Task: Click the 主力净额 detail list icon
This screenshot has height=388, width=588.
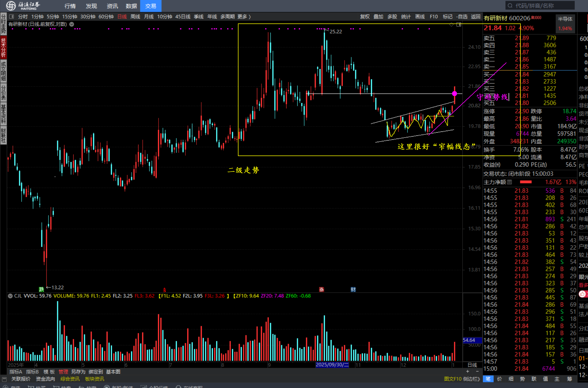Action: pos(509,182)
